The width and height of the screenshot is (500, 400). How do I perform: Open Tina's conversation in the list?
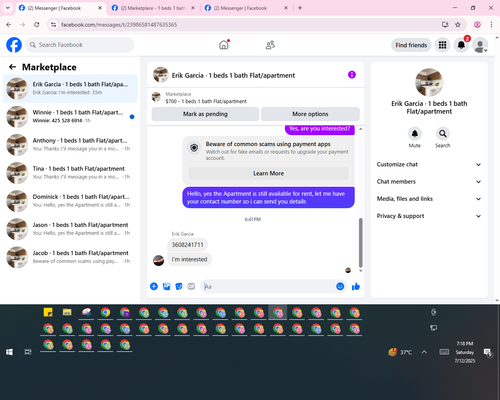click(x=70, y=173)
